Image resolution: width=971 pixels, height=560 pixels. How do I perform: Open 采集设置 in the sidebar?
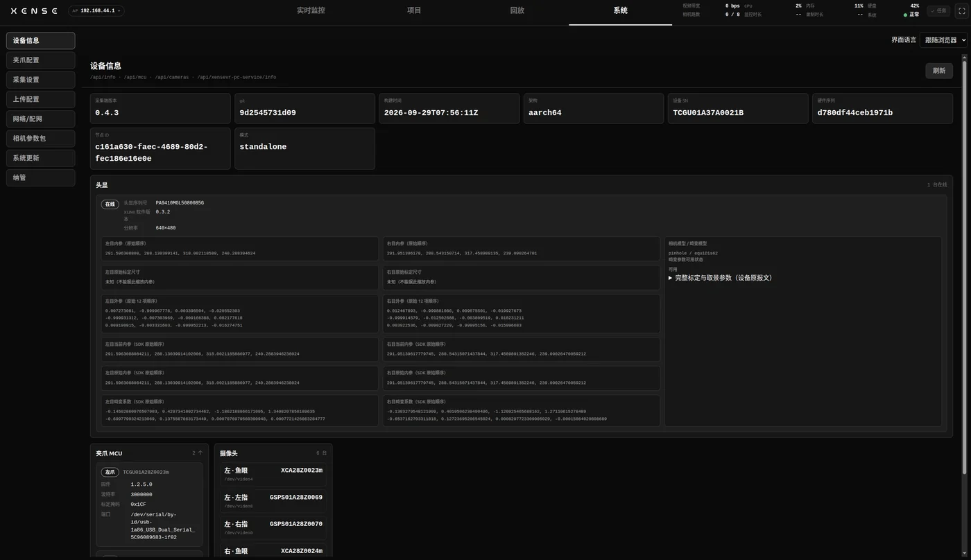click(x=41, y=80)
